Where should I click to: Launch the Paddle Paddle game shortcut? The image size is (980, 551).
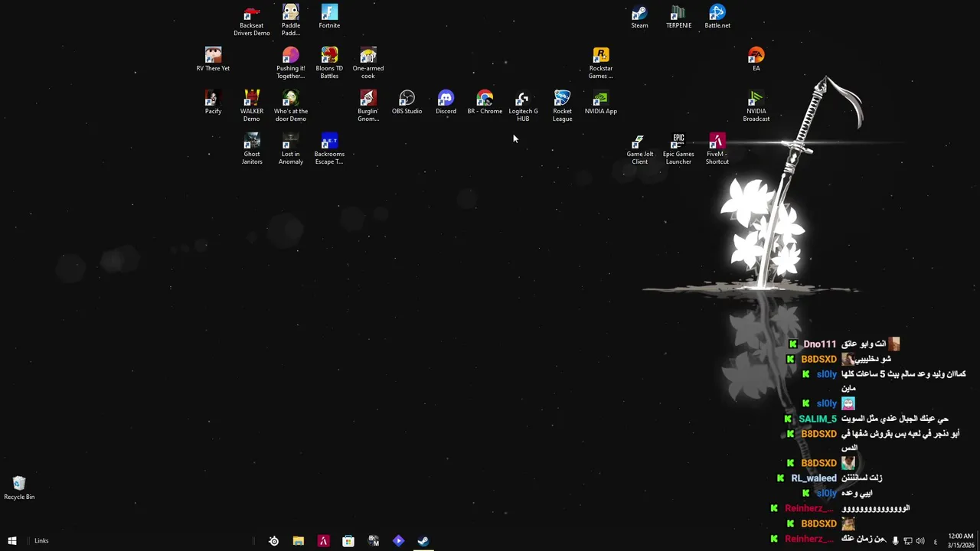(291, 21)
